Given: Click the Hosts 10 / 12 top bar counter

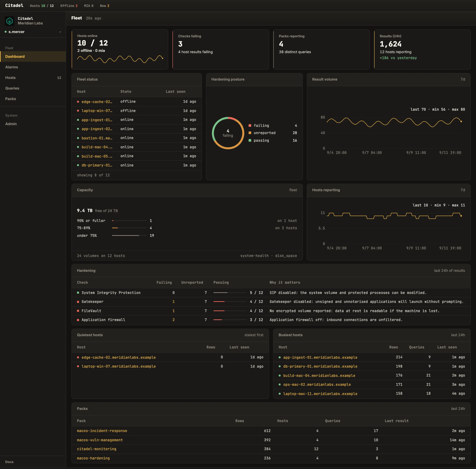Looking at the screenshot, I should coord(42,6).
